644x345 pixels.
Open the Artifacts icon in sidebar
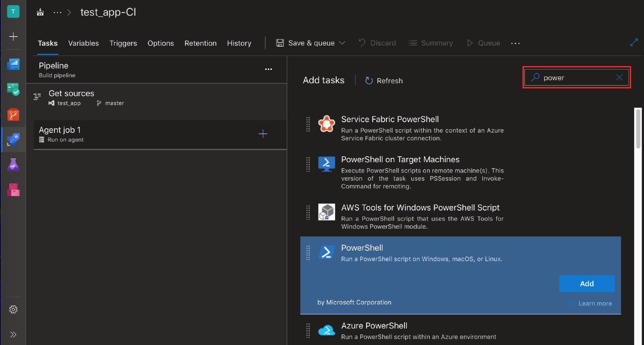click(x=13, y=190)
